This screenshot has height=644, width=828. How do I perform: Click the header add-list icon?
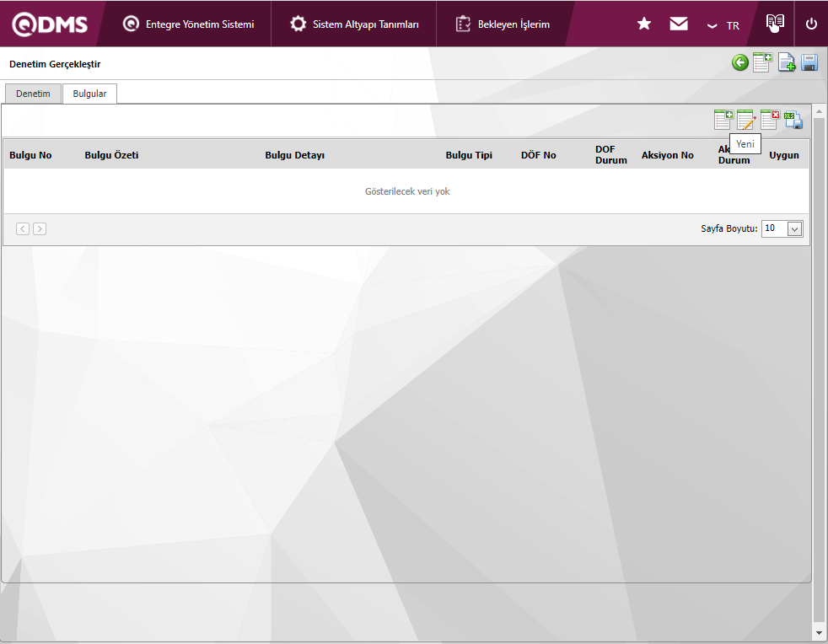coord(762,62)
